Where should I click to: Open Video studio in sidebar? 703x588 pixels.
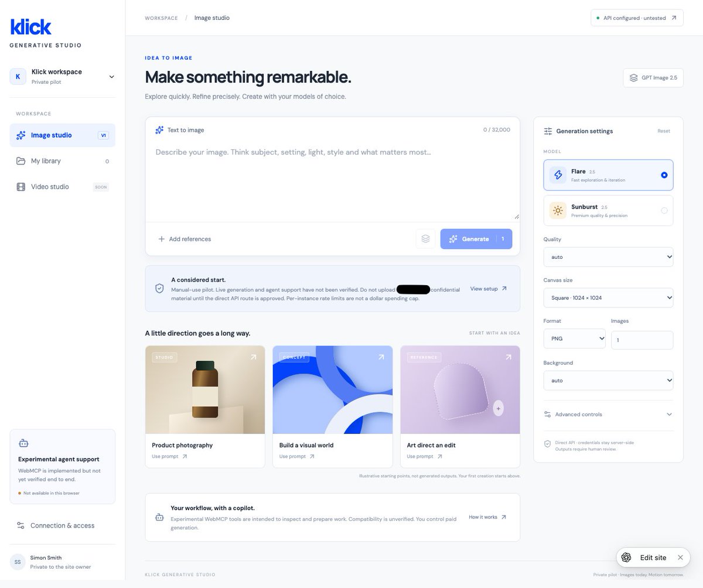click(63, 187)
